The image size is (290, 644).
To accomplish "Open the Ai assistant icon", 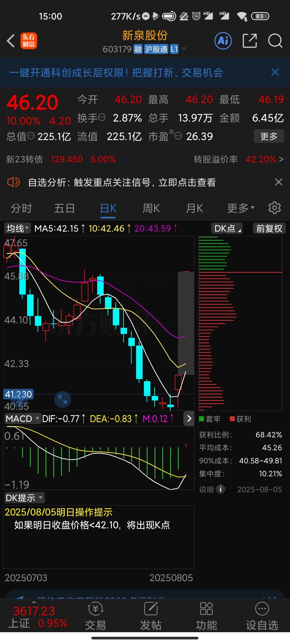I will [x=223, y=41].
